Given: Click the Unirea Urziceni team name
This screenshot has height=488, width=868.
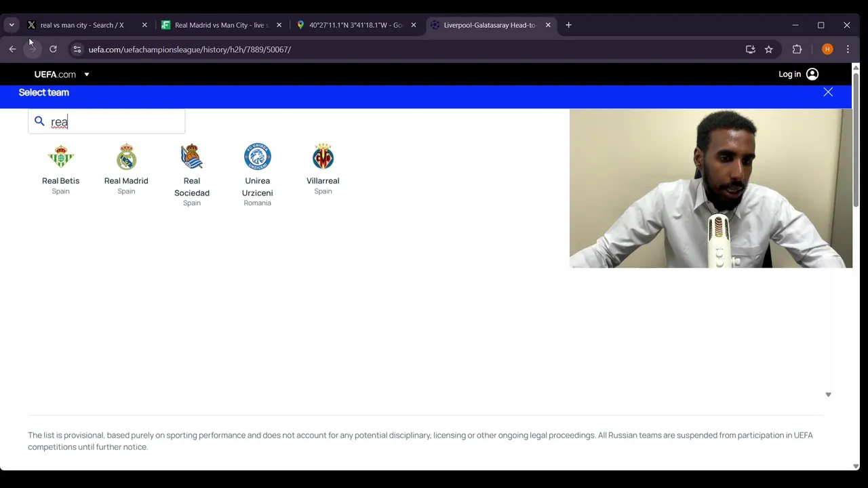Looking at the screenshot, I should click(x=258, y=187).
